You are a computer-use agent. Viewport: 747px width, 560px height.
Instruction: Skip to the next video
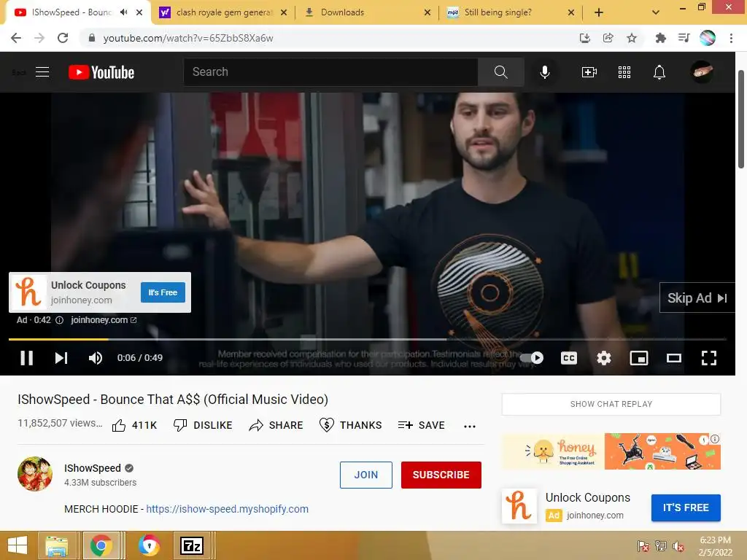click(x=61, y=357)
